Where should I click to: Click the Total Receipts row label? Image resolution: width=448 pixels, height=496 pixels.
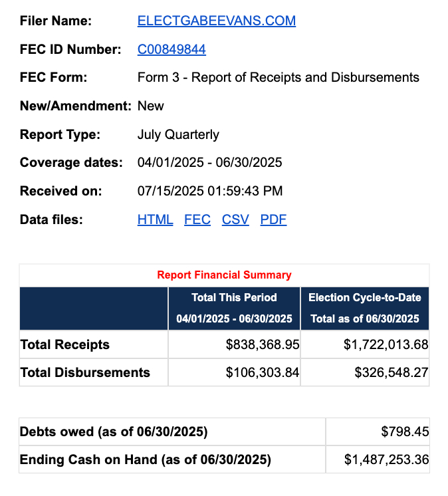point(65,344)
